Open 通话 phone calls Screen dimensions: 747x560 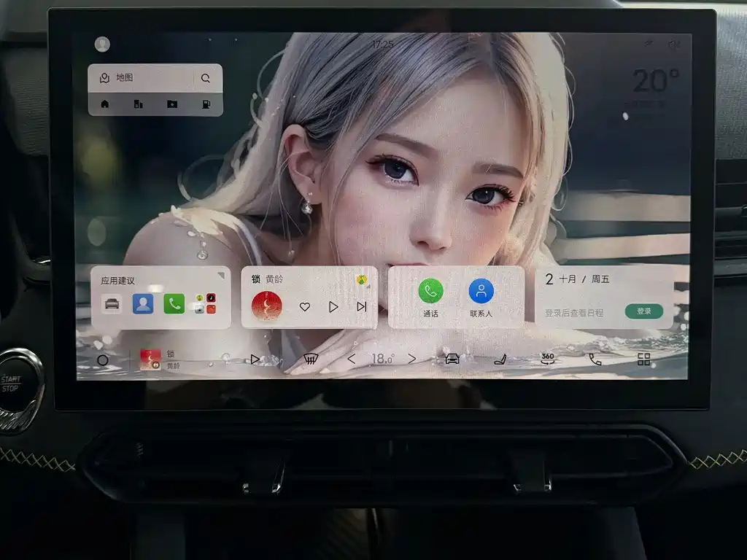430,297
